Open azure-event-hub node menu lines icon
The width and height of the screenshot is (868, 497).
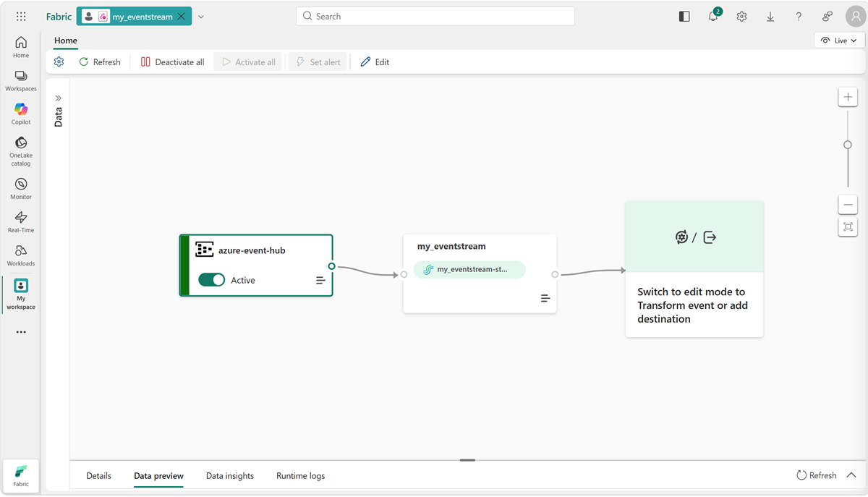pyautogui.click(x=320, y=280)
